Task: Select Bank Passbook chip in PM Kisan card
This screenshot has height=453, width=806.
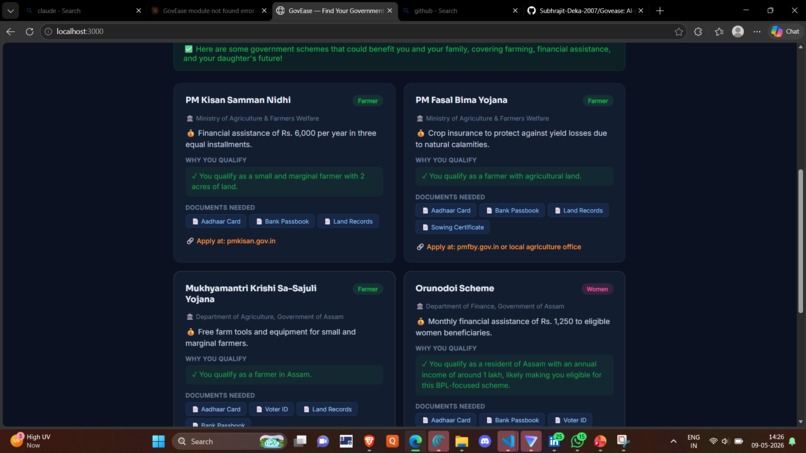Action: pos(282,222)
